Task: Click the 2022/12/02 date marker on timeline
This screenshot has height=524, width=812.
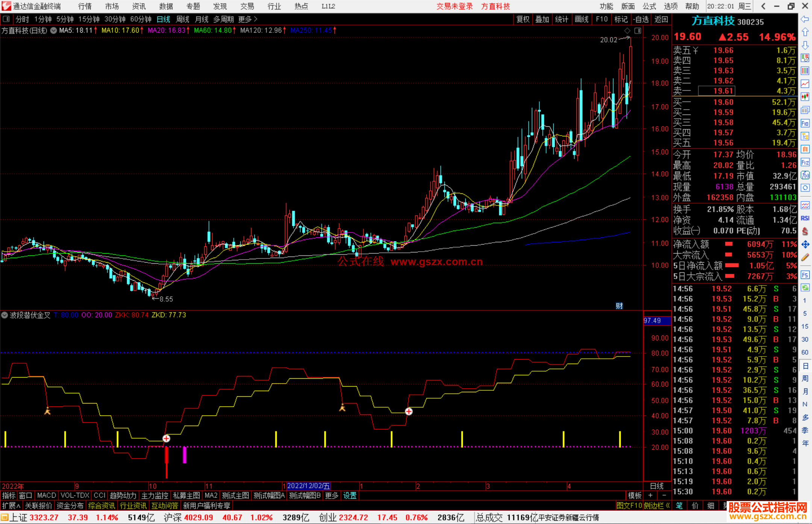Action: [x=308, y=486]
